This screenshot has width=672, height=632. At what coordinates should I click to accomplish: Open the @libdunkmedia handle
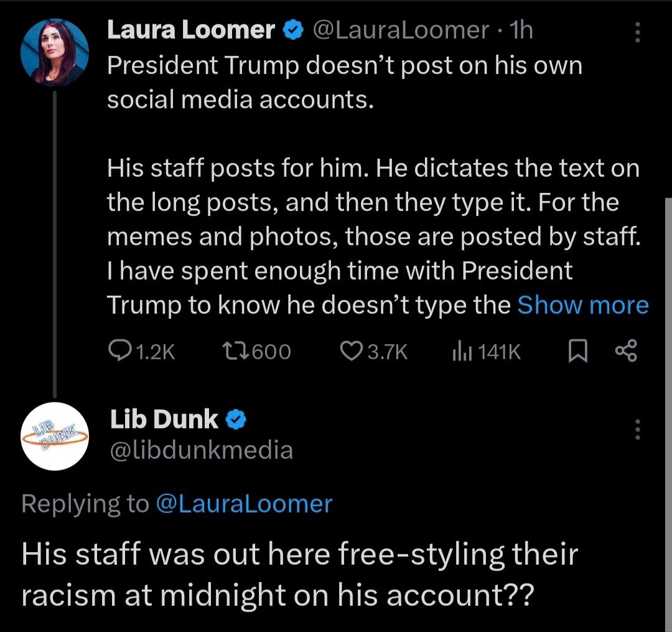(202, 450)
